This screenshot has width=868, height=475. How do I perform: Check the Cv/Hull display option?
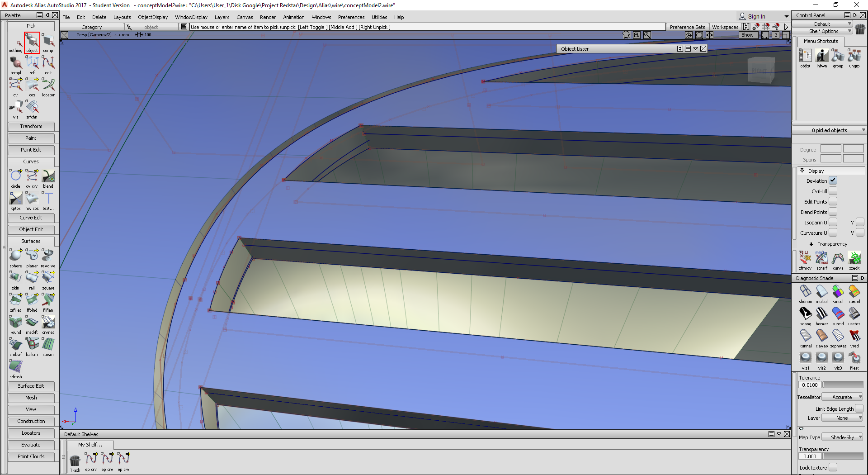(x=833, y=191)
